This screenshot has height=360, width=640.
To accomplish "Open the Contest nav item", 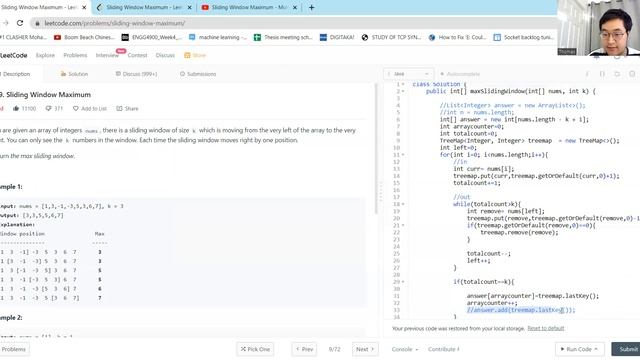I will click(137, 55).
